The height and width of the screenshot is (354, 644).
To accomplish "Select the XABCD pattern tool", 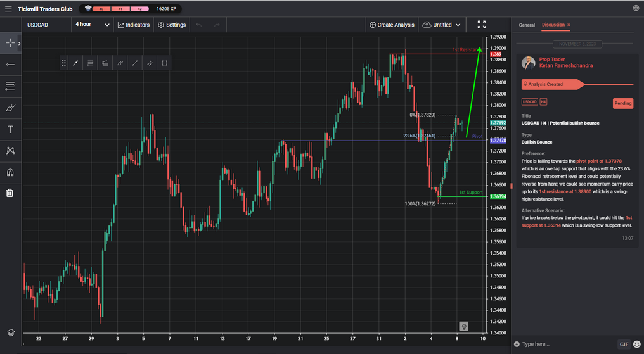I will (x=10, y=151).
